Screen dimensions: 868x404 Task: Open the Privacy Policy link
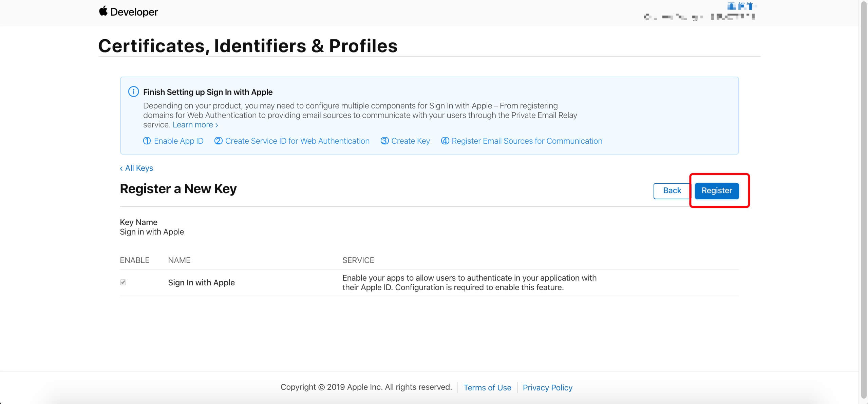click(x=547, y=387)
